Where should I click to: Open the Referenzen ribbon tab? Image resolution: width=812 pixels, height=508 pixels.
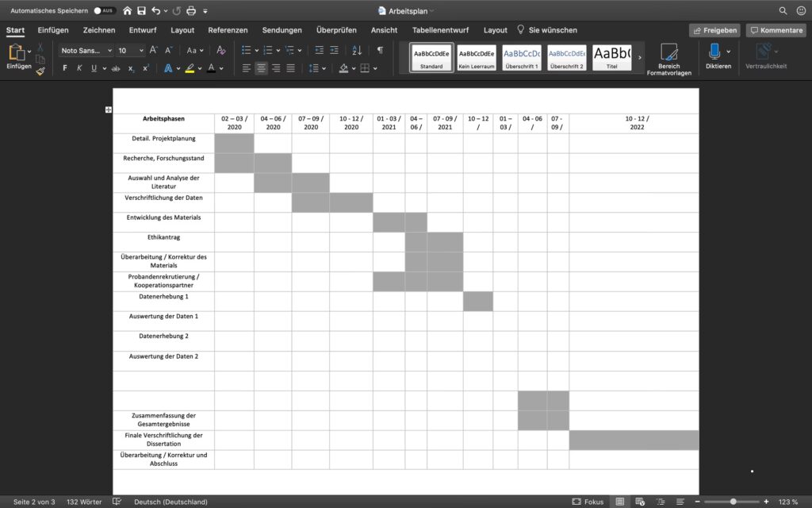click(x=228, y=30)
